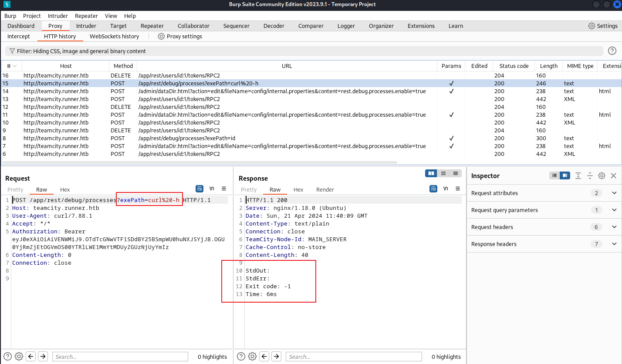Click into the Response search field
The height and width of the screenshot is (364, 622).
354,357
